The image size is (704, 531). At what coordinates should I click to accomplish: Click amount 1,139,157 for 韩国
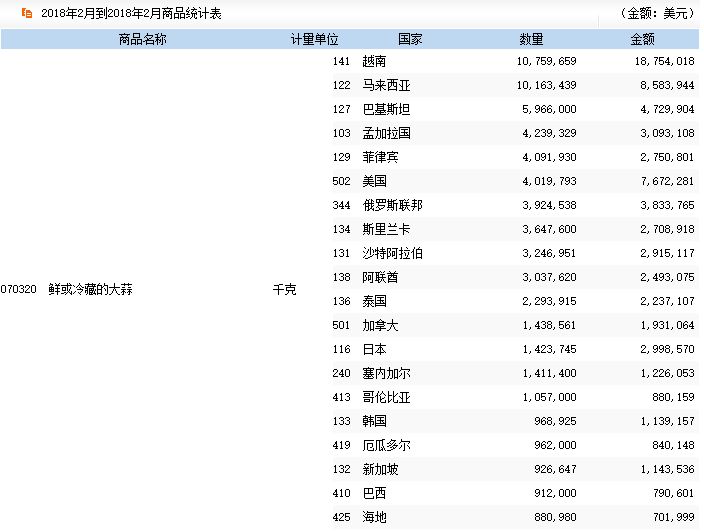coord(668,421)
